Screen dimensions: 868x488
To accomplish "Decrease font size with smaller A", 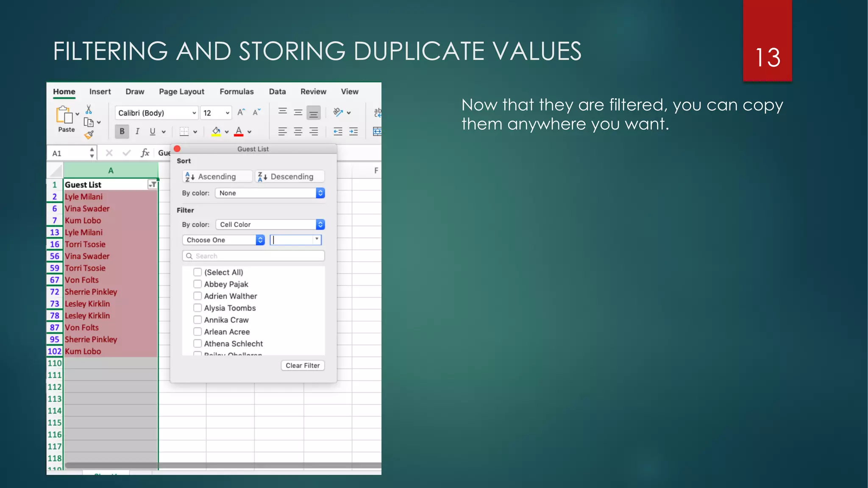I will coord(256,112).
